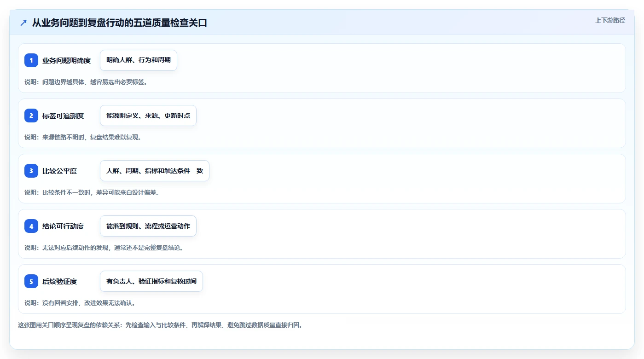This screenshot has height=359, width=644.
Task: Click the number 1 step badge
Action: [x=31, y=60]
